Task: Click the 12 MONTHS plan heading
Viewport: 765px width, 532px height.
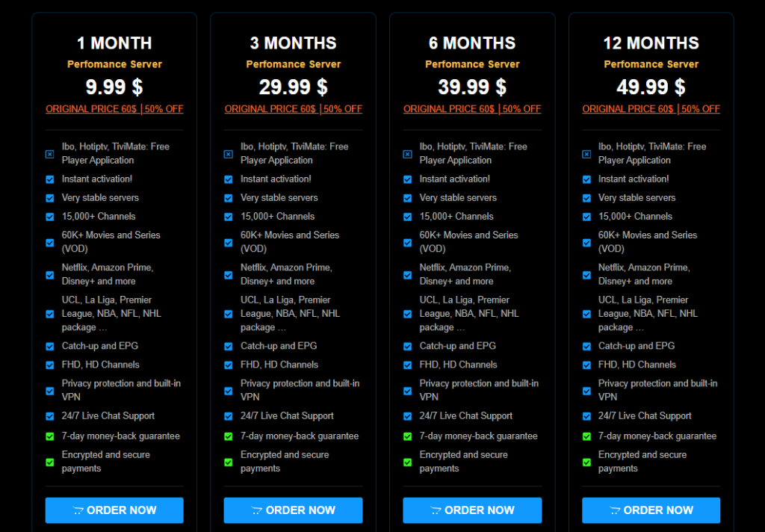Action: pos(651,43)
